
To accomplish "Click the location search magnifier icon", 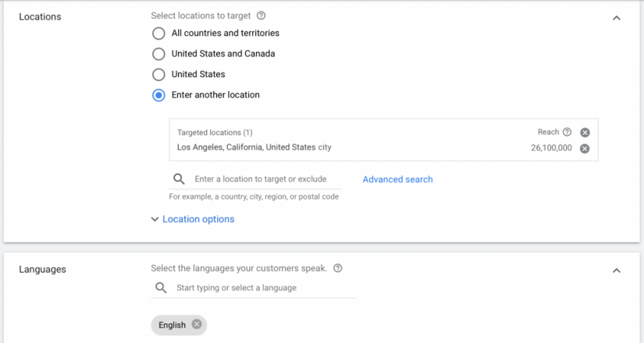I will 179,179.
